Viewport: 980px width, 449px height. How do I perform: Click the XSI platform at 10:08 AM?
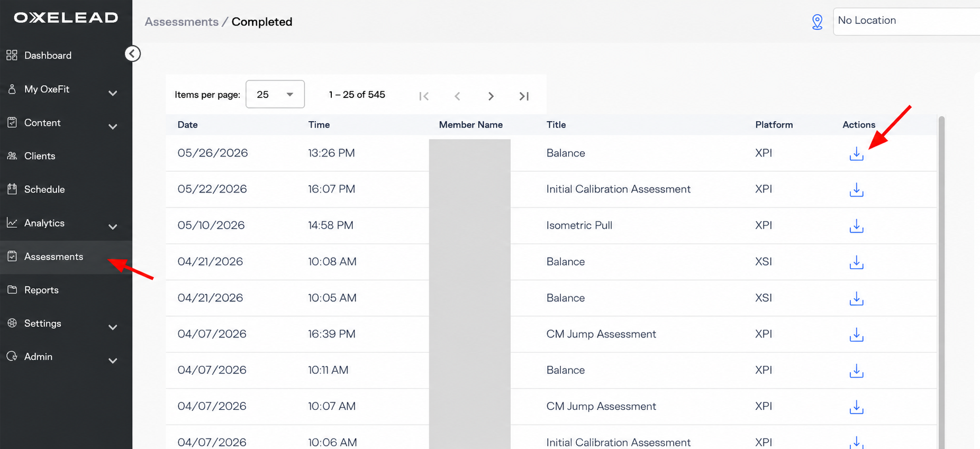(x=764, y=261)
